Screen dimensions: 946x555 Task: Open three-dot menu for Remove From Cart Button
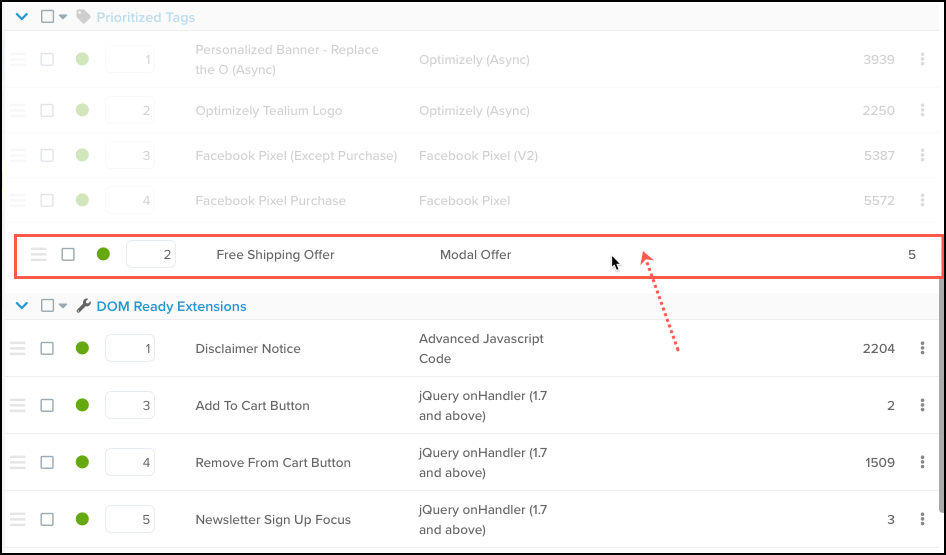[x=922, y=463]
